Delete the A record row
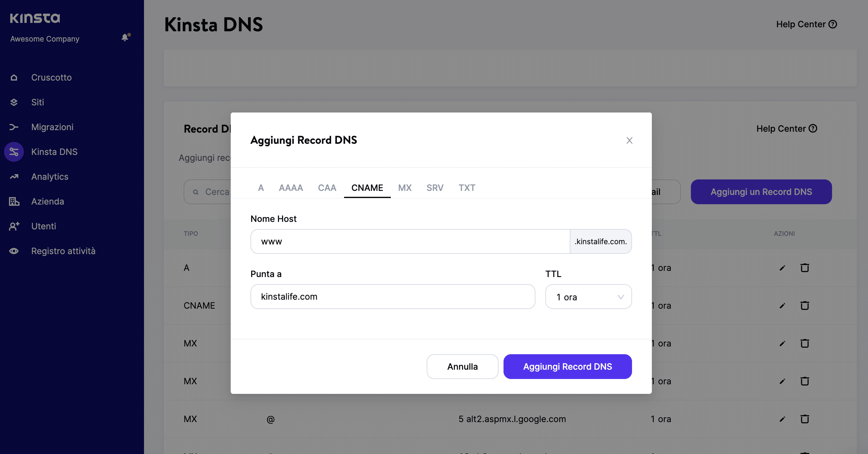Image resolution: width=868 pixels, height=454 pixels. coord(805,268)
